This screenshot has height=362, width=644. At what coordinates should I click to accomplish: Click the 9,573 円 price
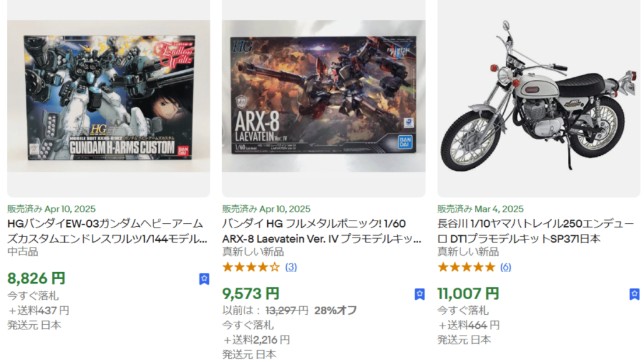tap(251, 293)
